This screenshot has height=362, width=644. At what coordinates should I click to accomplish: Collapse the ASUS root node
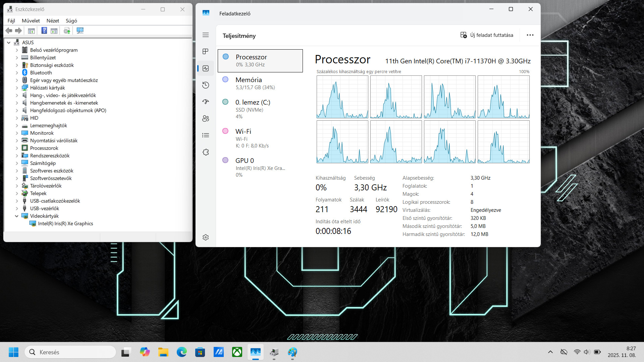[x=9, y=43]
